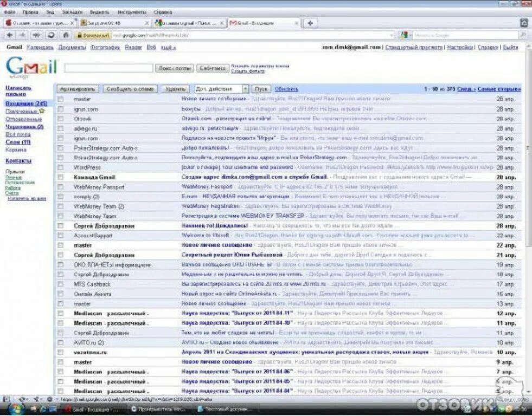Viewport: 532px width, 416px height.
Task: Check the advego.ru email checkbox
Action: pyautogui.click(x=61, y=128)
